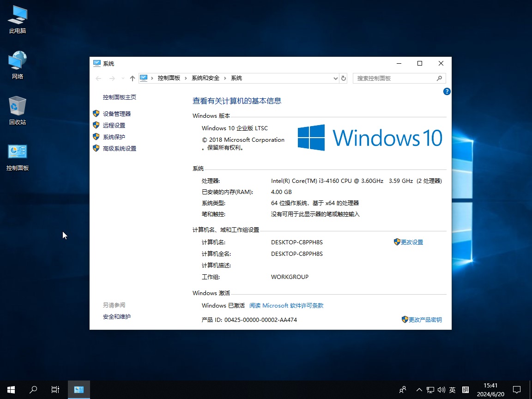Click shield icon beside 远程设置
Image resolution: width=532 pixels, height=399 pixels.
(96, 125)
